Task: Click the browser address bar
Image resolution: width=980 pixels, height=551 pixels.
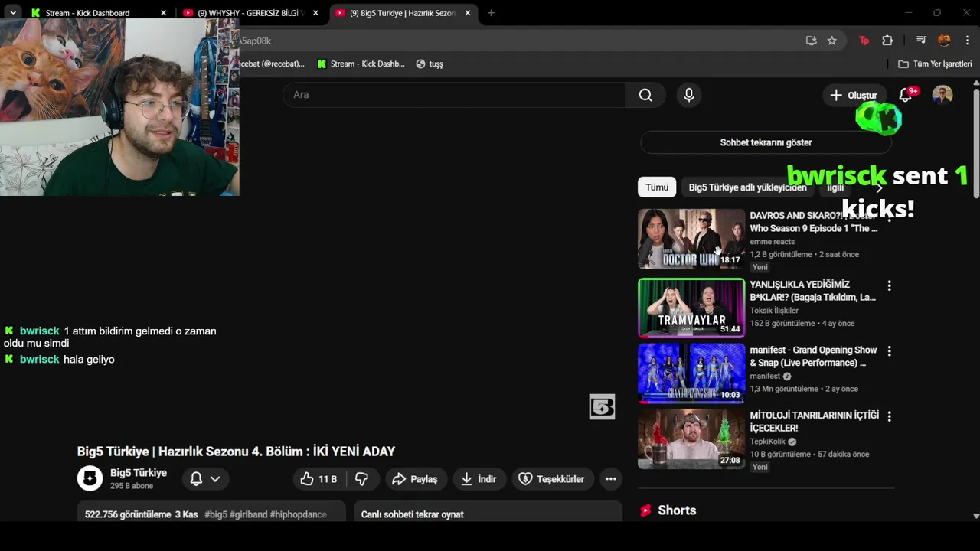Action: point(521,41)
